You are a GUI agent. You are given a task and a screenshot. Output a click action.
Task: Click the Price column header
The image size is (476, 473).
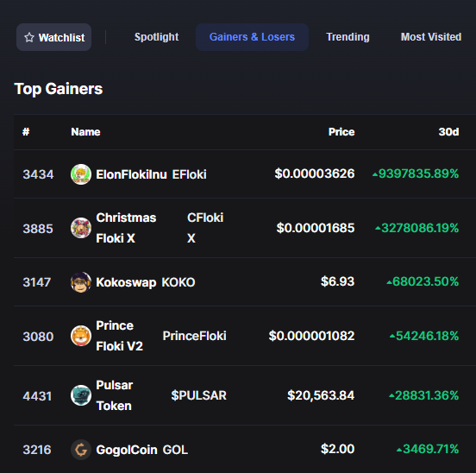(x=341, y=132)
